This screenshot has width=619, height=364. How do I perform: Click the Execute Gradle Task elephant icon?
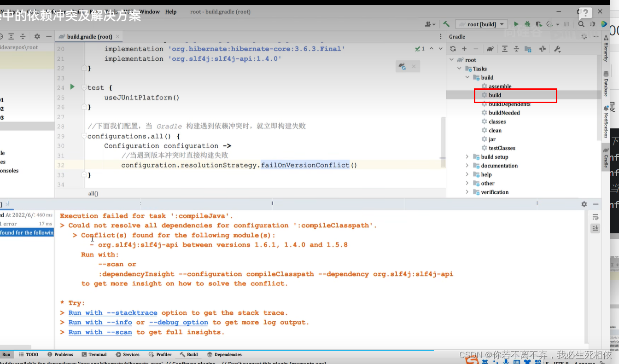tap(490, 49)
